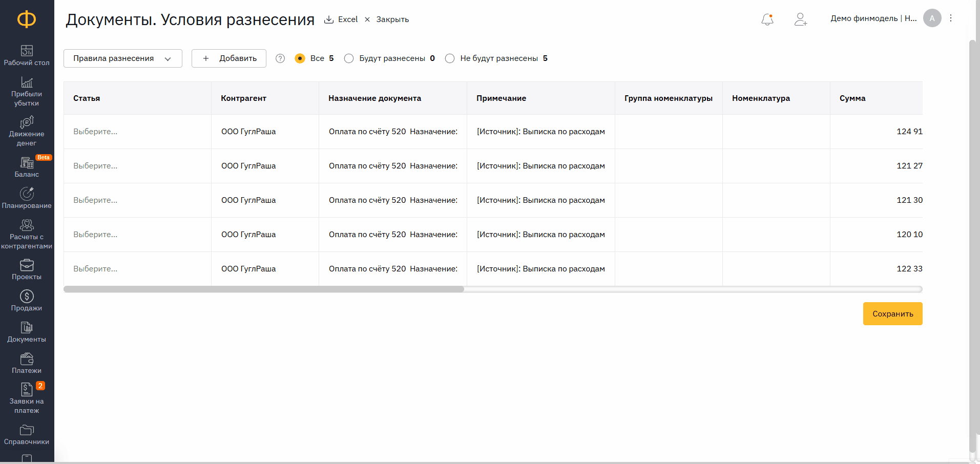
Task: Select the Все radio button
Action: click(x=300, y=58)
